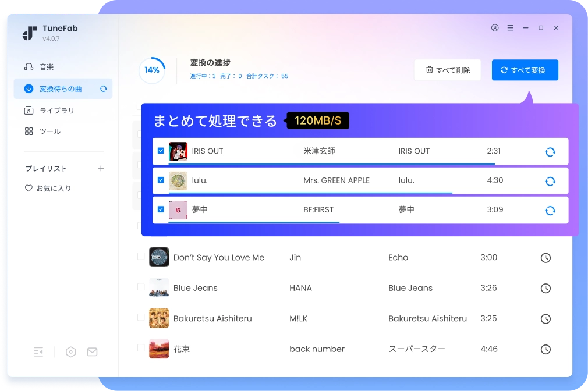Open the mail feedback icon in sidebar footer
The height and width of the screenshot is (391, 588).
tap(92, 352)
